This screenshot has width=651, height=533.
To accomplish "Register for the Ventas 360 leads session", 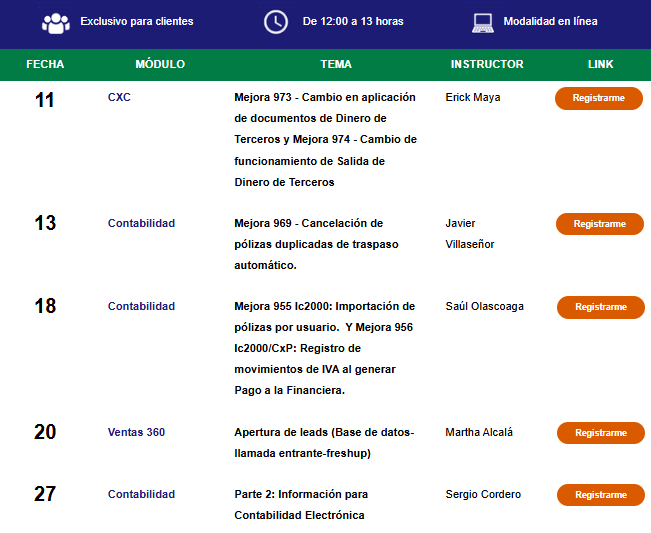I will 601,433.
